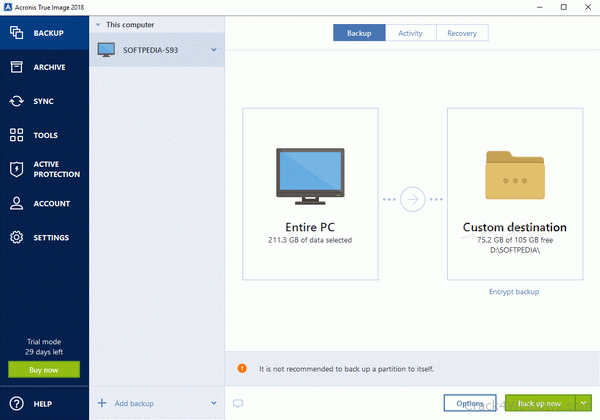Click the Backup sidebar icon
The height and width of the screenshot is (420, 600).
coord(16,33)
